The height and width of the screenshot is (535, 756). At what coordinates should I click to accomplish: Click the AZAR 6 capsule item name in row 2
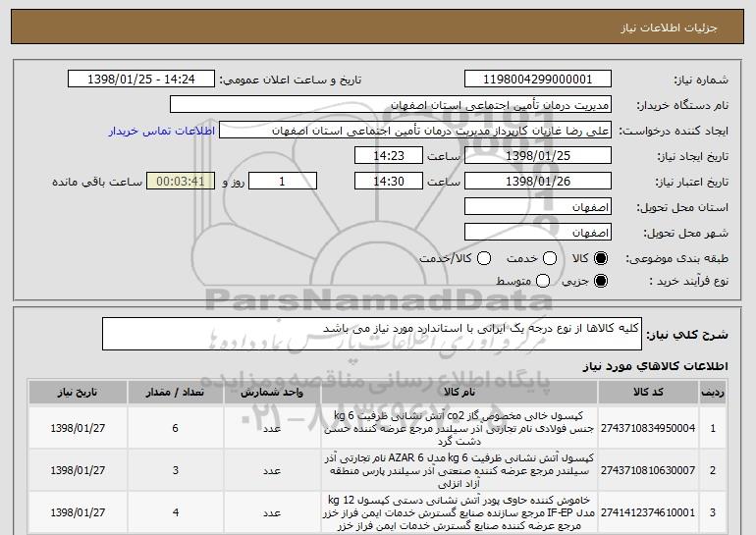(459, 470)
